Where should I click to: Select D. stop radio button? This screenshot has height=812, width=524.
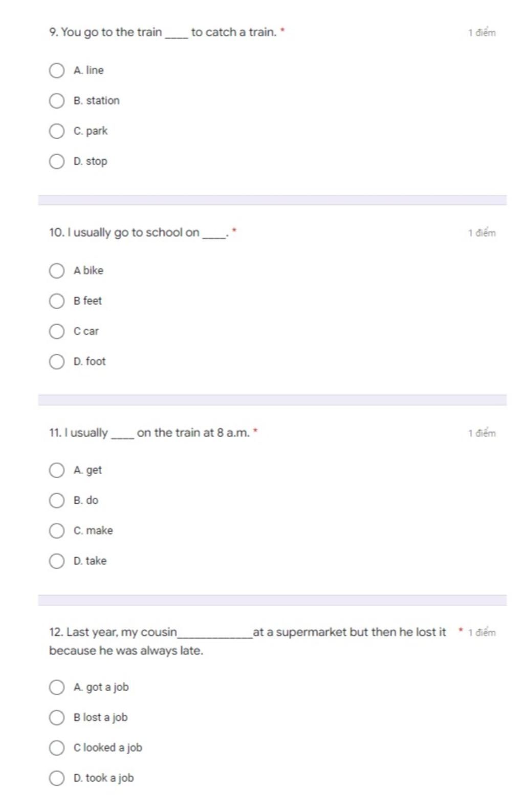pyautogui.click(x=57, y=161)
